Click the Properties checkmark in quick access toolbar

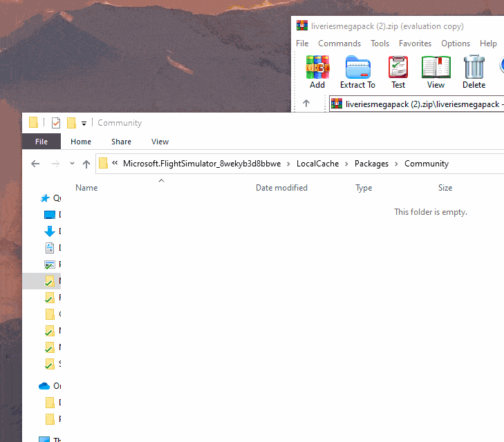coord(56,123)
